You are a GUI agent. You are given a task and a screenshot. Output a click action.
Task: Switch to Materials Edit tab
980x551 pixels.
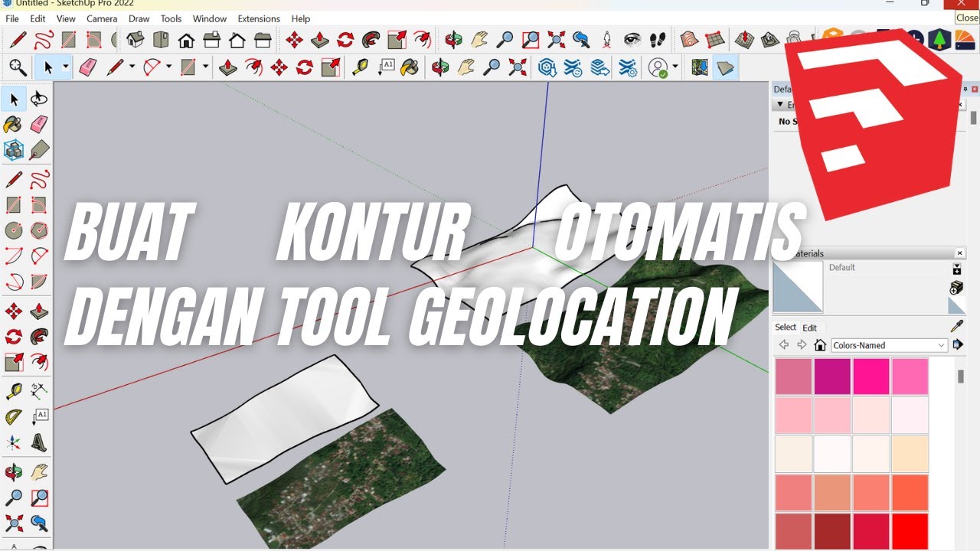coord(809,328)
